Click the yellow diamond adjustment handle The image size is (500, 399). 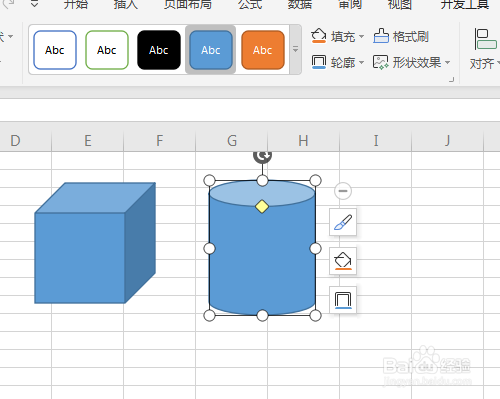[x=262, y=207]
